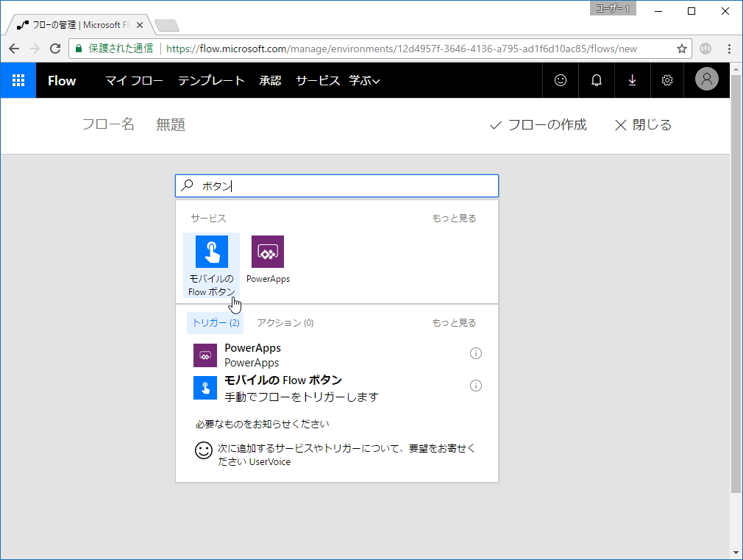Click the Flow home logo text
This screenshot has height=560, width=743.
[x=62, y=81]
